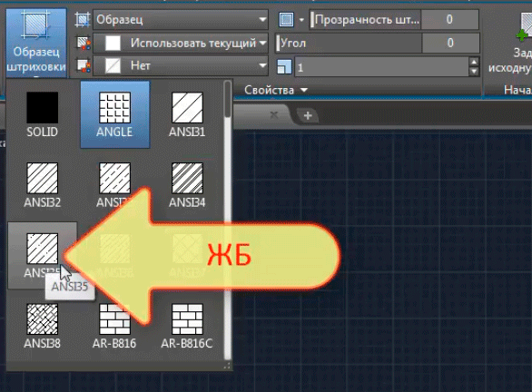This screenshot has height=392, width=532.
Task: Pick the ANSI38 hatch pattern
Action: coord(43,326)
